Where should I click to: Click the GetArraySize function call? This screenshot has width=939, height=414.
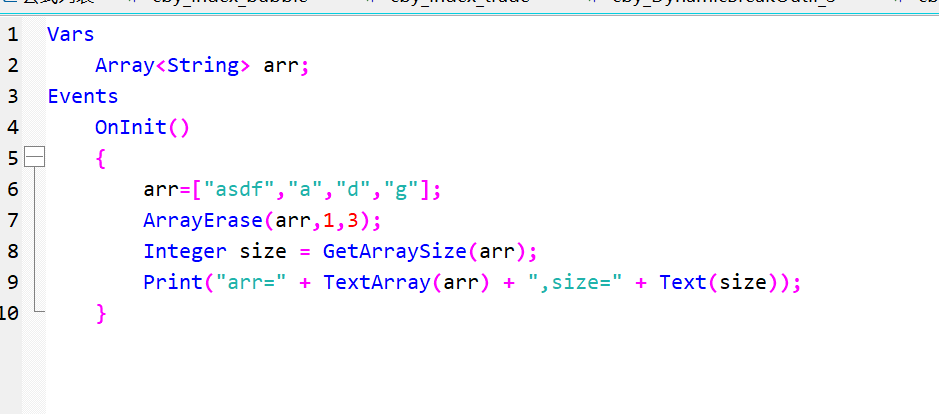(x=382, y=251)
